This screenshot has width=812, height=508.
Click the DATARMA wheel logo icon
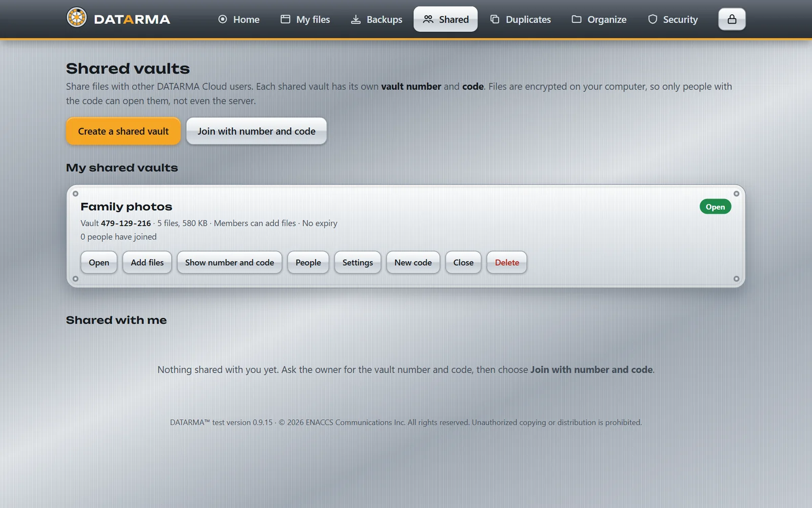coord(77,18)
